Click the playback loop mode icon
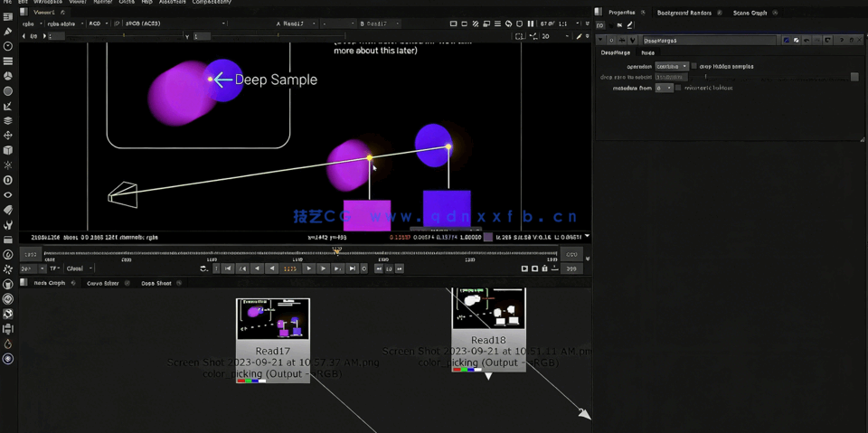 [204, 268]
